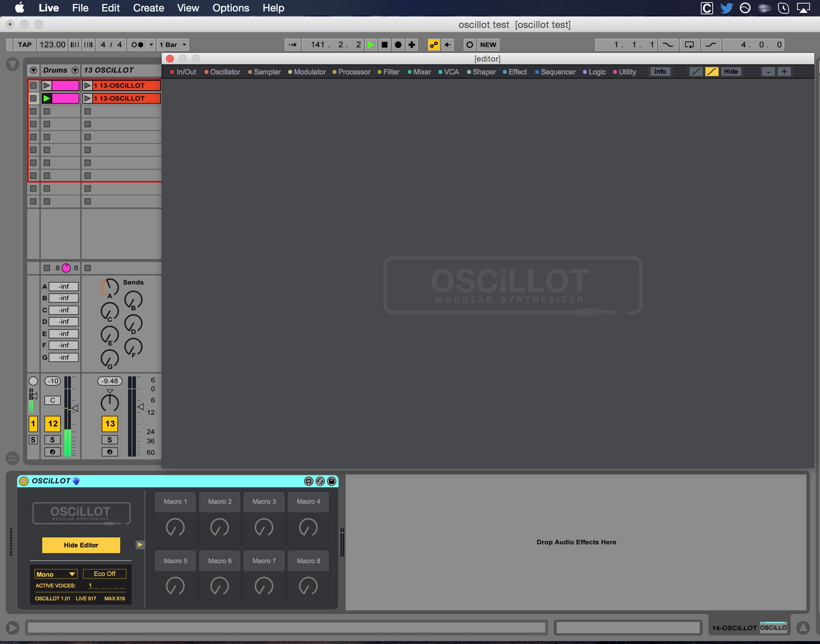Image resolution: width=820 pixels, height=644 pixels.
Task: Open the Utility module category
Action: [624, 72]
